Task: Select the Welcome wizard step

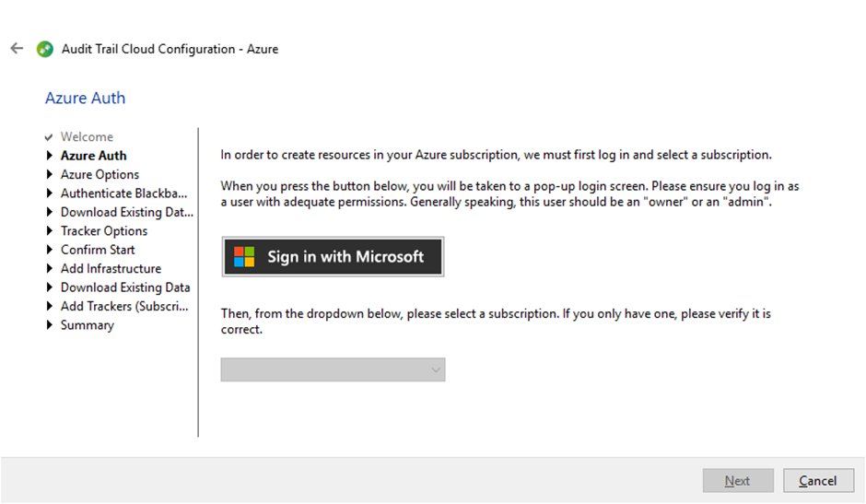Action: pos(87,136)
